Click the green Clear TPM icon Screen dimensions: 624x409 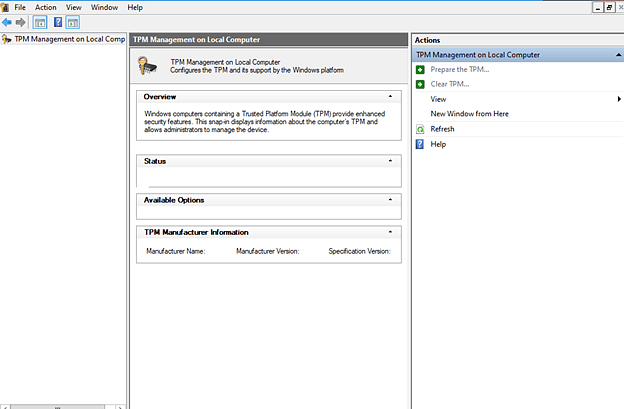(420, 84)
